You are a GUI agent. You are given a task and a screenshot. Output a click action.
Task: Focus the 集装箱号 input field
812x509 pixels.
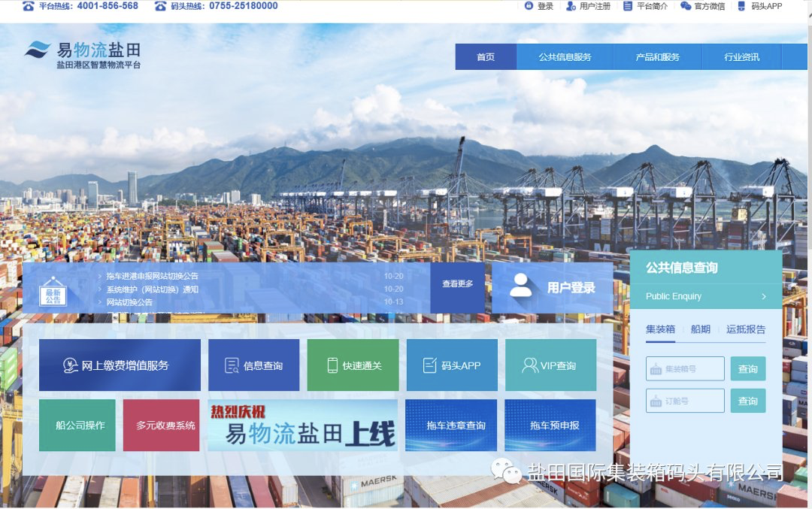685,368
